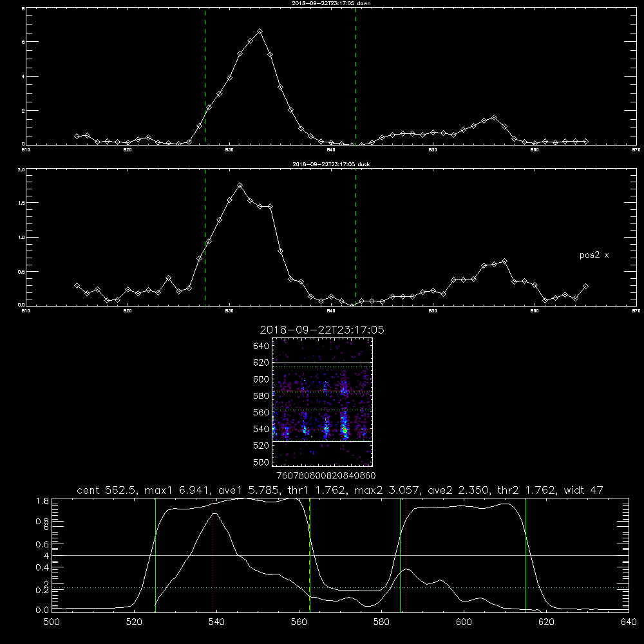Click the dusk plot's green dashed line near 842
644x644 pixels.
(x=355, y=237)
